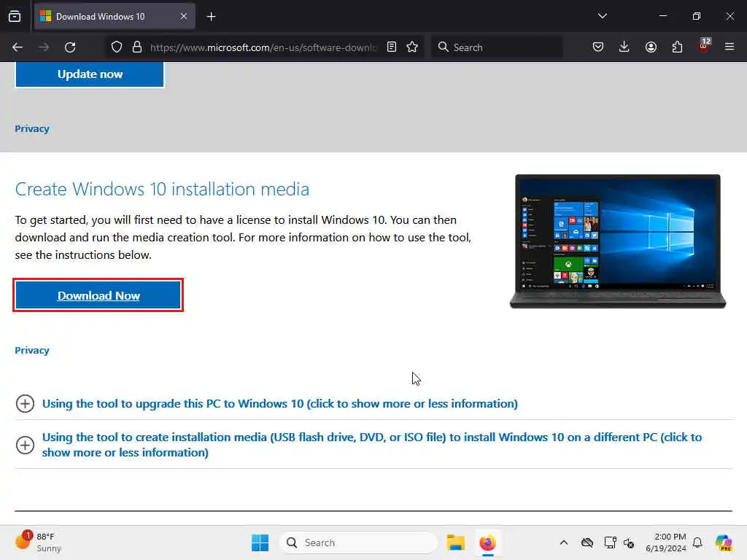This screenshot has width=747, height=560.
Task: Open the tracking protection shield icon
Action: coord(117,47)
